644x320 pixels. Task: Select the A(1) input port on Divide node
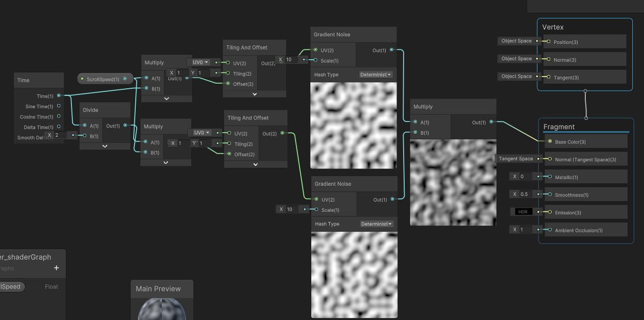[85, 125]
